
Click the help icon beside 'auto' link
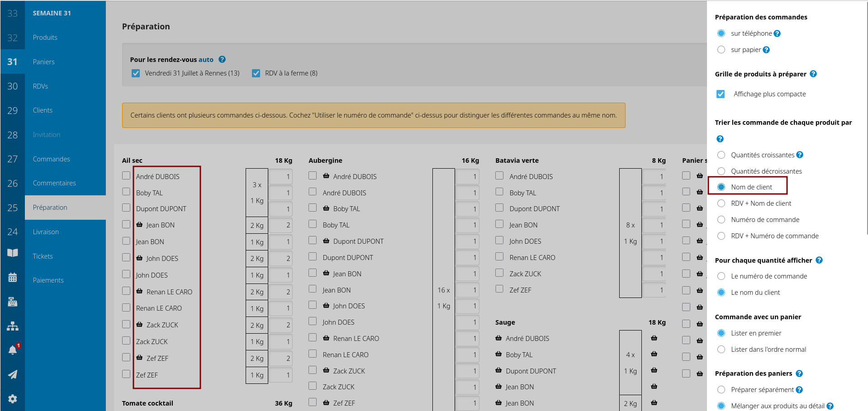[x=222, y=59]
